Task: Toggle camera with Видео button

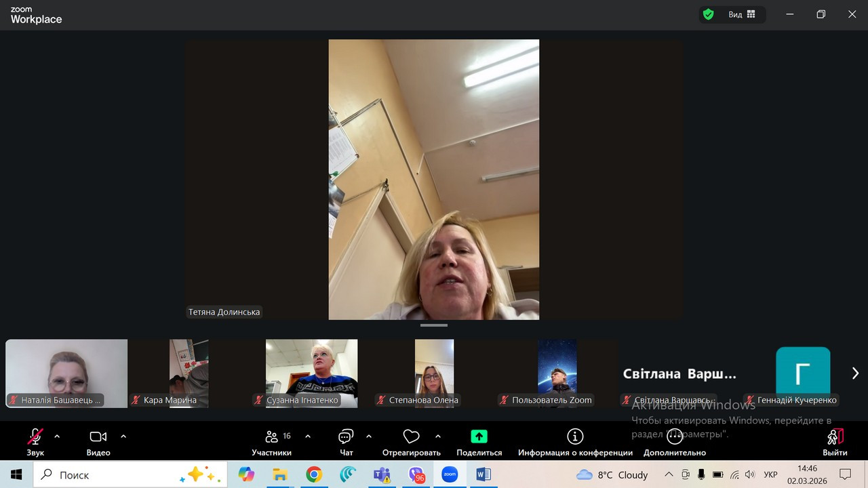Action: coord(98,437)
